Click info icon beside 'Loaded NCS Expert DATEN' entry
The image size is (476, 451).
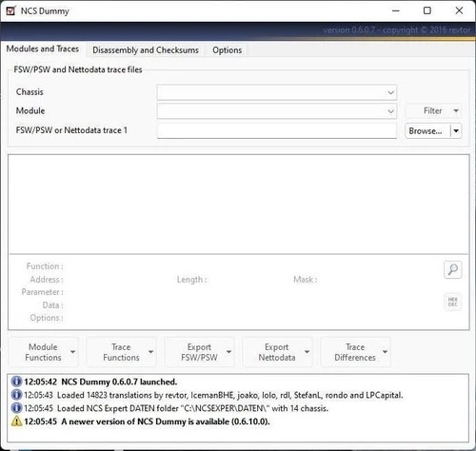point(16,408)
